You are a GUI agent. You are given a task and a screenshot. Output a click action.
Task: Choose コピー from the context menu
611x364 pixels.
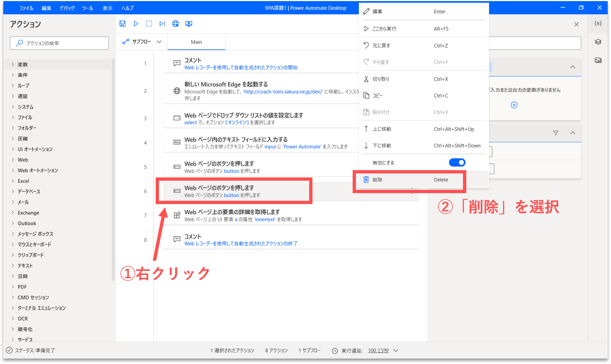click(377, 96)
